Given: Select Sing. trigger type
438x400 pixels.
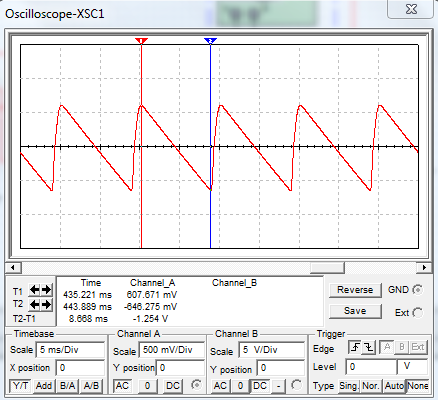Looking at the screenshot, I should [x=348, y=386].
